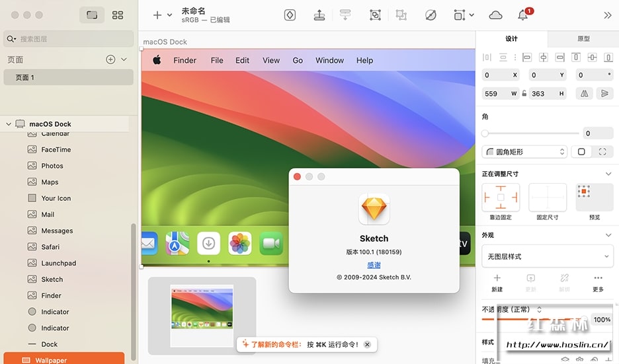The width and height of the screenshot is (619, 364).
Task: Click the align top edges icon
Action: (x=576, y=57)
